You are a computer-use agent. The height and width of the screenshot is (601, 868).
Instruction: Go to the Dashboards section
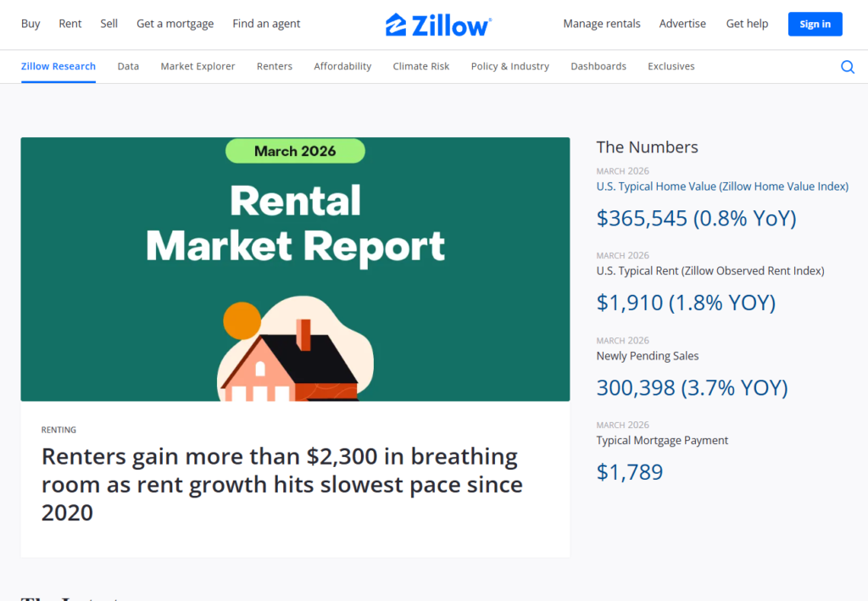pos(598,65)
